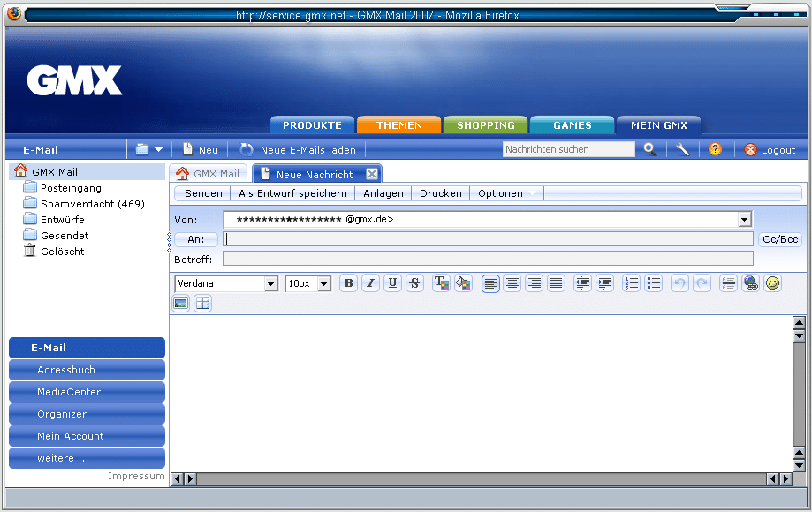
Task: Align text to the right
Action: 534,283
